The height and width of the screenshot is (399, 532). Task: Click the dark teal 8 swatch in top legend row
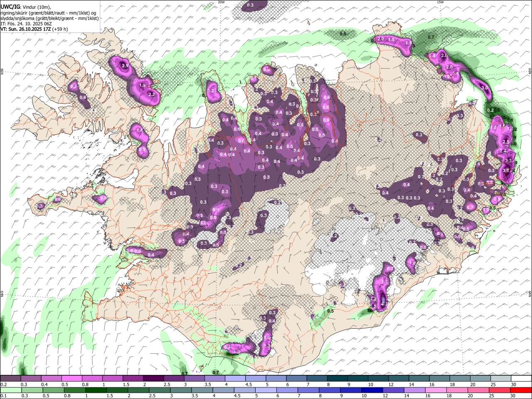point(337,378)
